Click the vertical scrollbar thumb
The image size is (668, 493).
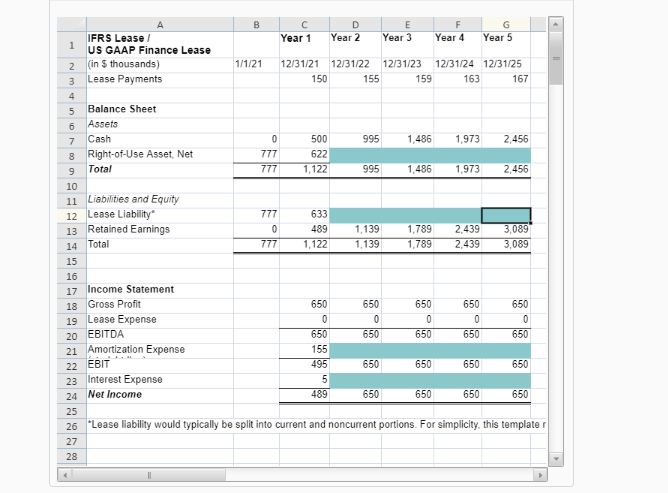click(x=556, y=58)
